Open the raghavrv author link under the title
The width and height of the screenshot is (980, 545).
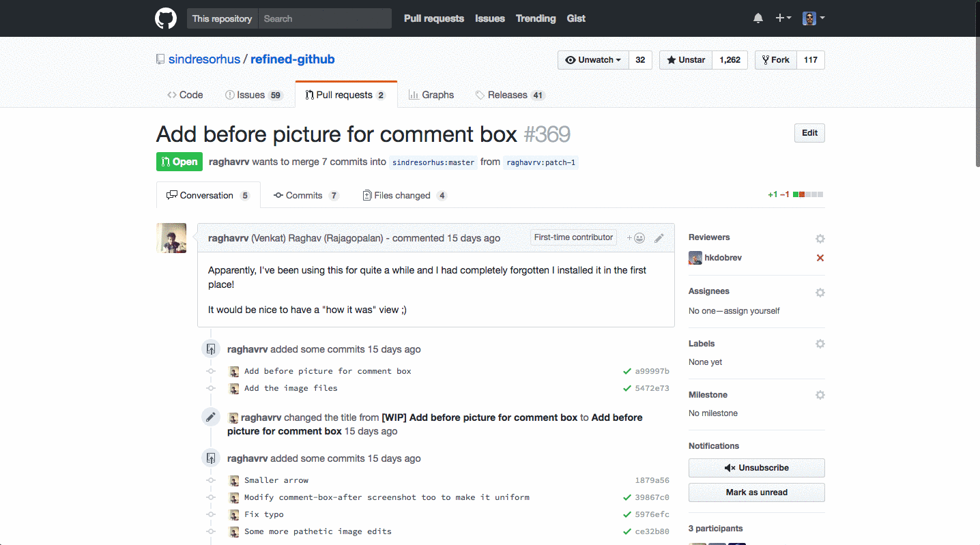229,162
